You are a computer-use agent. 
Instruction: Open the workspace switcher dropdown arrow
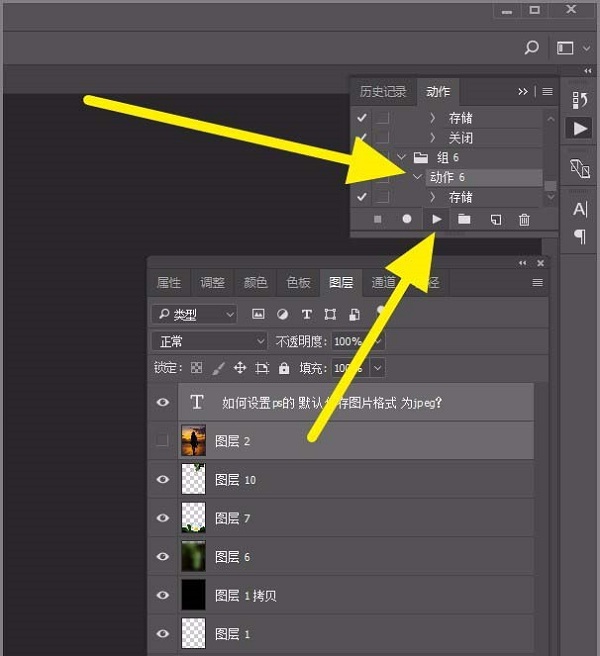click(x=587, y=49)
